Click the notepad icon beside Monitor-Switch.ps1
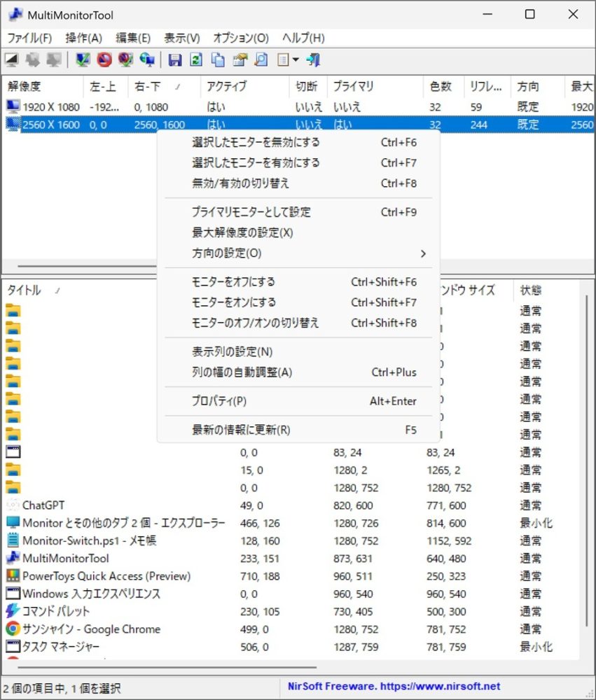 tap(13, 540)
